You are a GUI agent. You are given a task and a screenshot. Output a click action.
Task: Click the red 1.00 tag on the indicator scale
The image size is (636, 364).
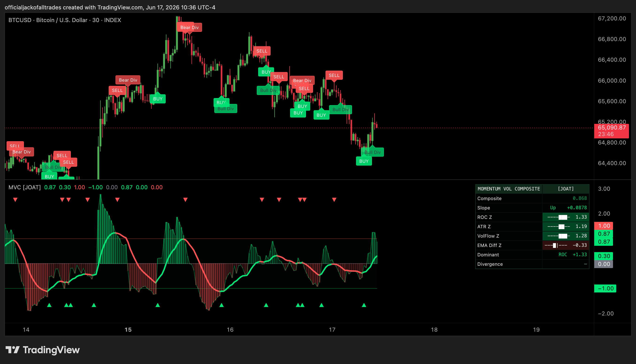point(604,226)
